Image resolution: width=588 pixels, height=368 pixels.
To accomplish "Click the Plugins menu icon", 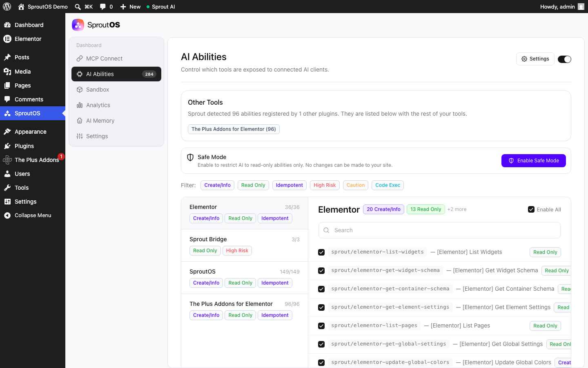I will pos(7,146).
